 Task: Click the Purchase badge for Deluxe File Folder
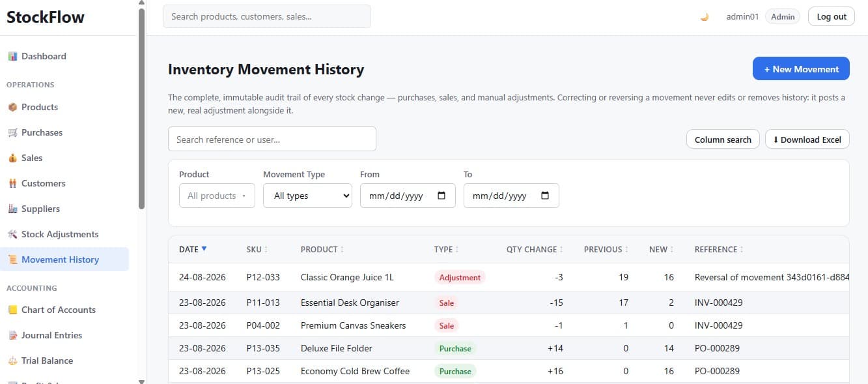(455, 349)
